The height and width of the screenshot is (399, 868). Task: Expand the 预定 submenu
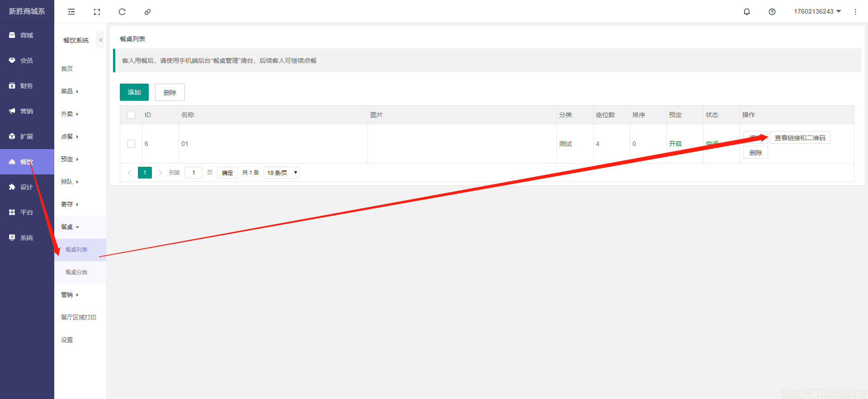tap(70, 159)
